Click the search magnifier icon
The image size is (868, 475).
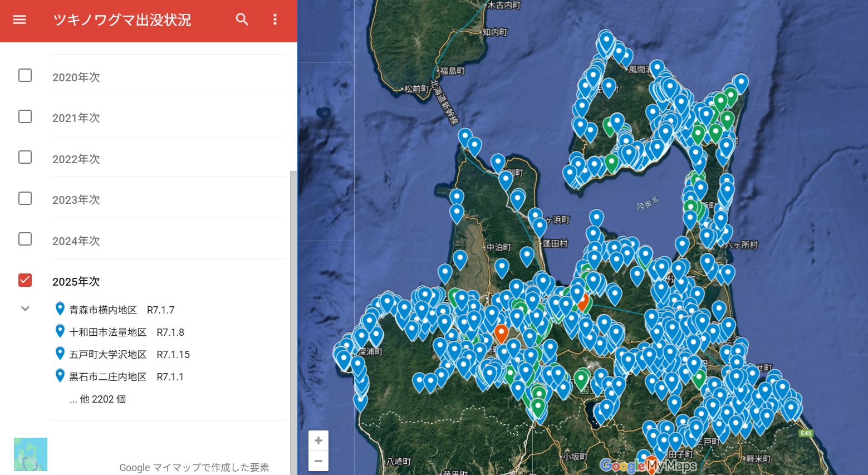242,19
